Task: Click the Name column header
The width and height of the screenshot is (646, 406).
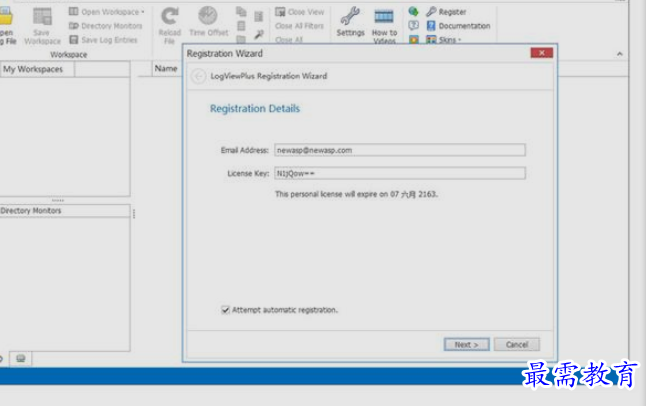Action: 166,68
